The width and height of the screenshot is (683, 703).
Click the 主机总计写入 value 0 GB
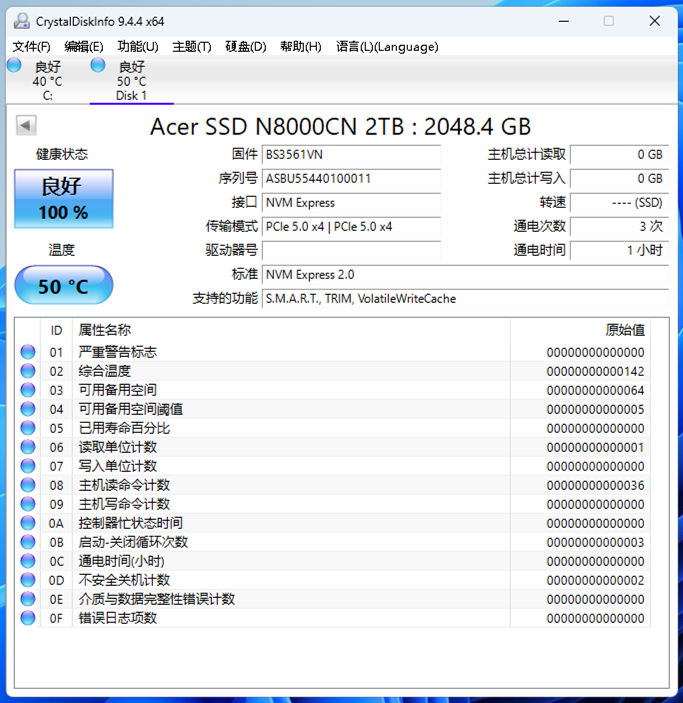point(619,179)
